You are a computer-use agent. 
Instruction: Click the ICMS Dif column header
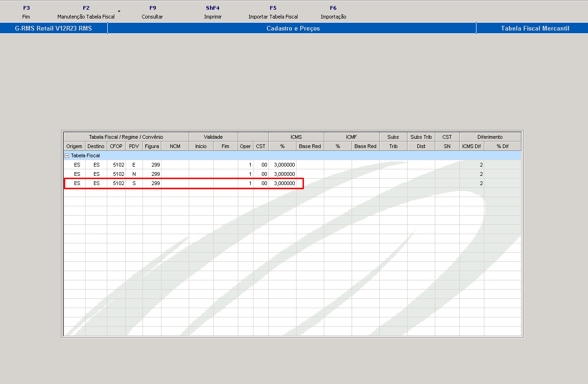coord(471,146)
